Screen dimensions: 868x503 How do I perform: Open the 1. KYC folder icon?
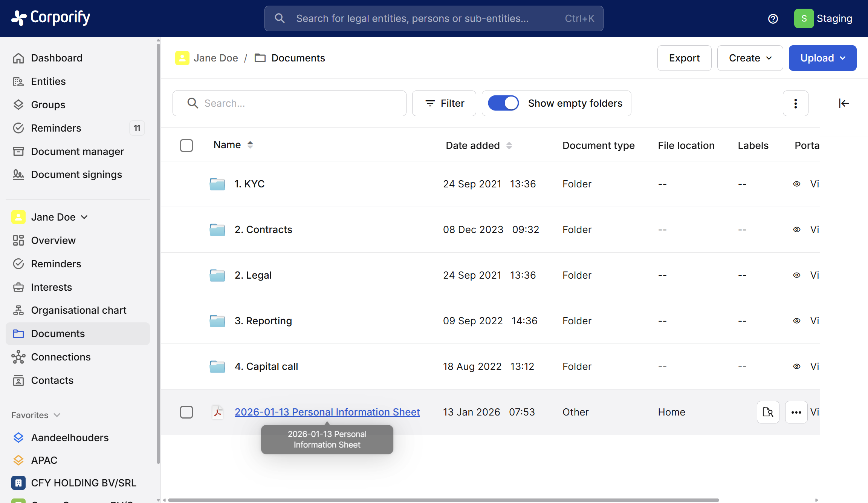[217, 184]
